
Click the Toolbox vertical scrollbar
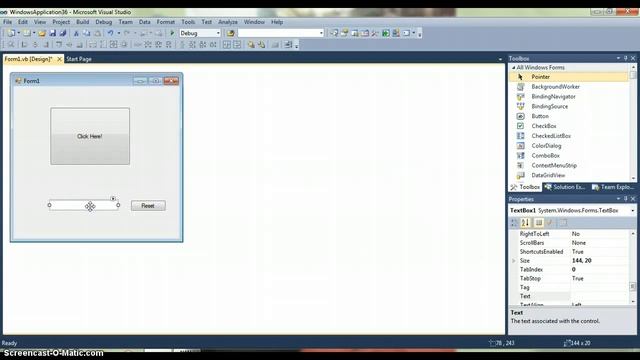[633, 122]
